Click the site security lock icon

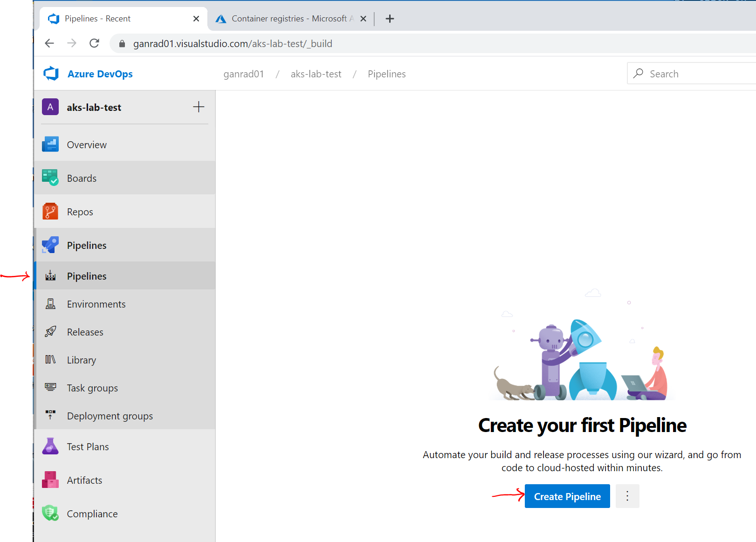pos(122,44)
